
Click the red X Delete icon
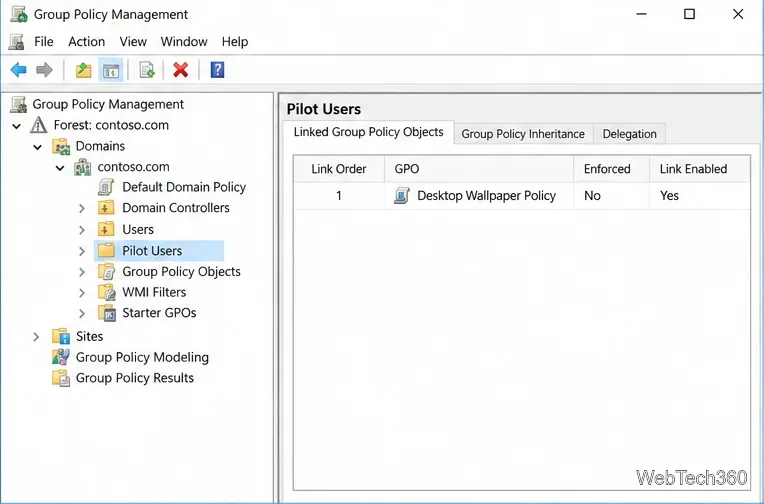(x=181, y=70)
